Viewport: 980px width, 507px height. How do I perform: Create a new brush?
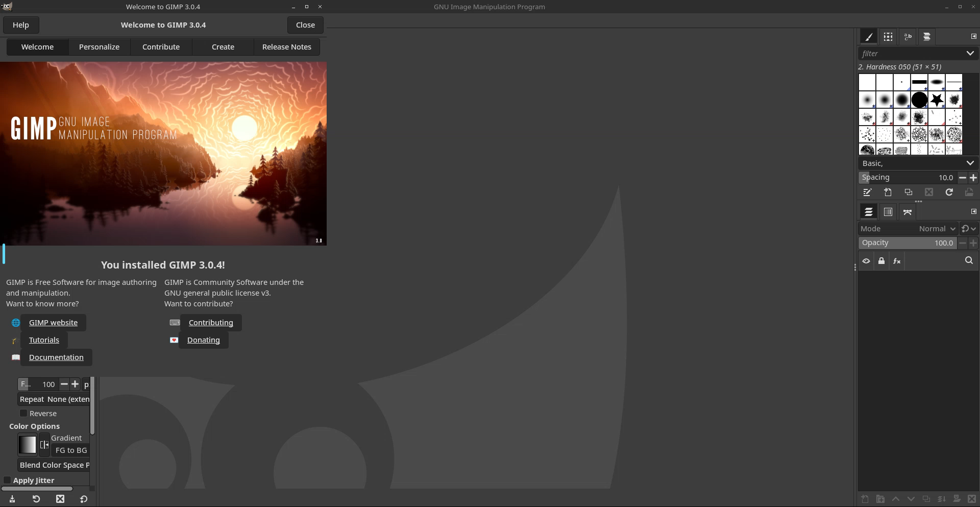(x=888, y=192)
